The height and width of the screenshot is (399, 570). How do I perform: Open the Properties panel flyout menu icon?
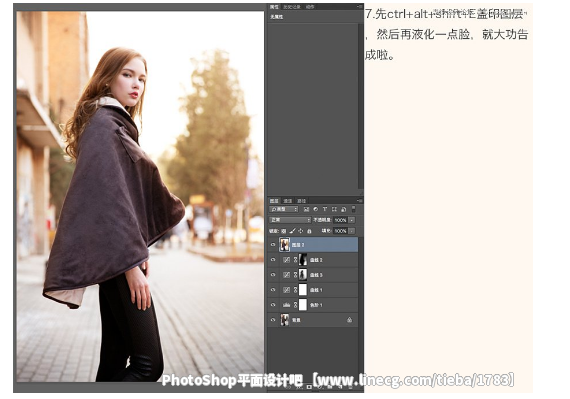[359, 7]
